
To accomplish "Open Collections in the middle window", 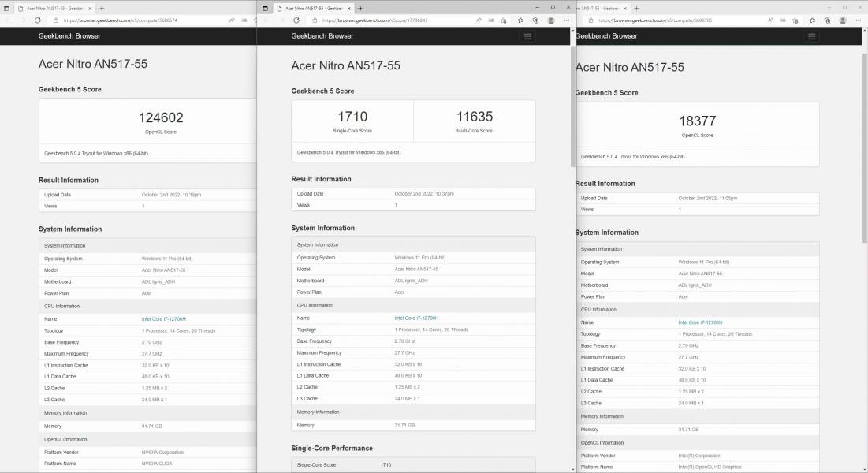I will [x=535, y=20].
